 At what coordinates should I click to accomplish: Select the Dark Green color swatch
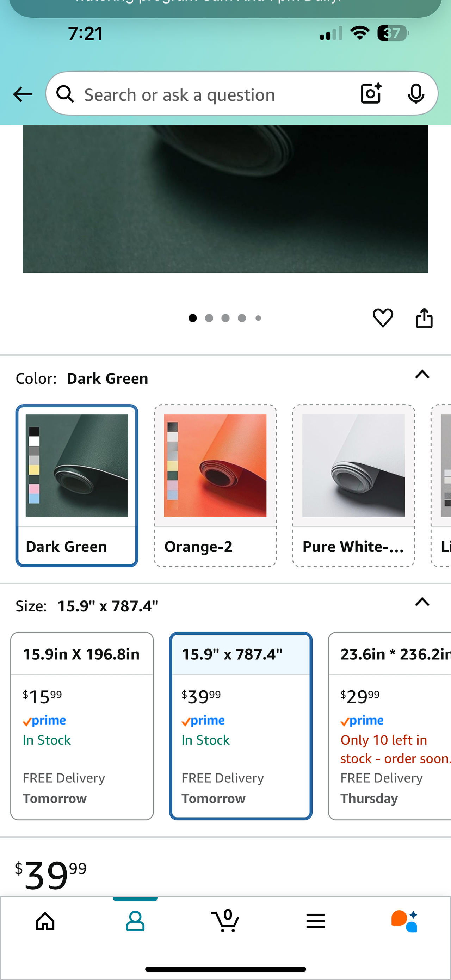pos(77,486)
